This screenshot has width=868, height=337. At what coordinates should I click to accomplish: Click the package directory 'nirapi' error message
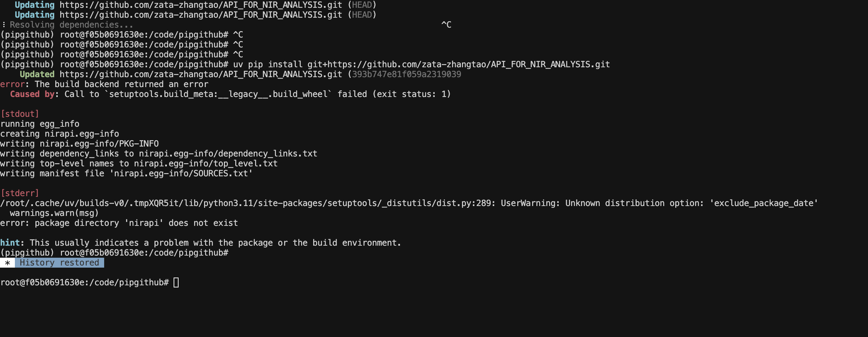click(x=119, y=223)
